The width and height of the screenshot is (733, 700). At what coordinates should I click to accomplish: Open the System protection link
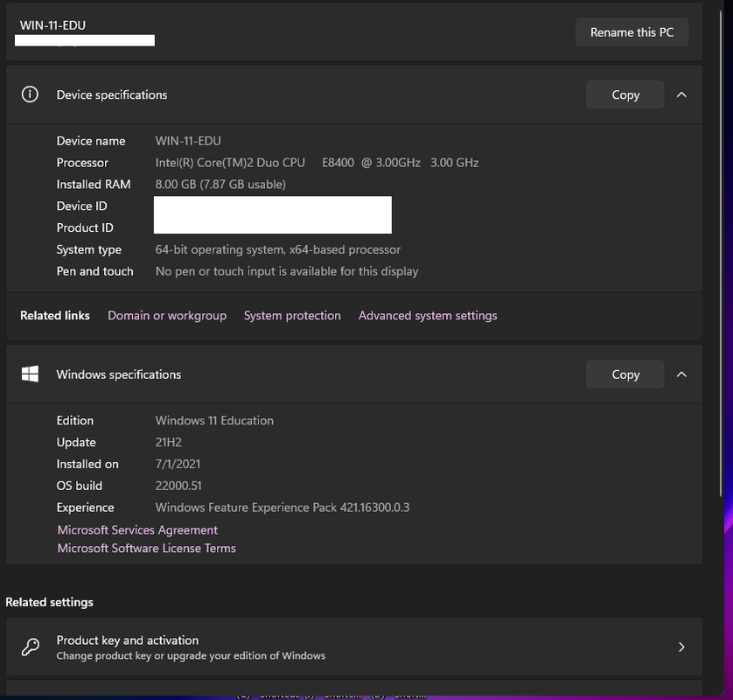pos(292,316)
